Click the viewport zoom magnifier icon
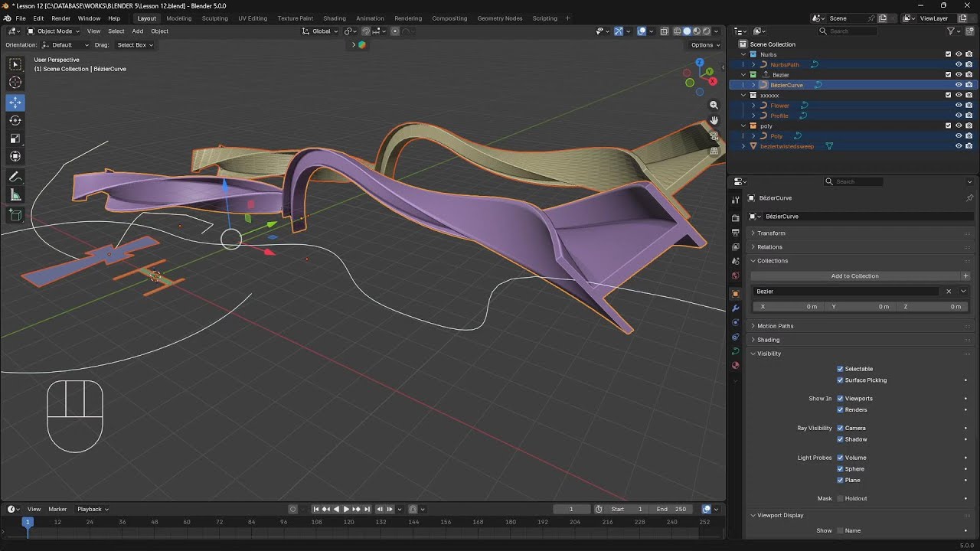Screen dimensions: 980x551 [714, 105]
